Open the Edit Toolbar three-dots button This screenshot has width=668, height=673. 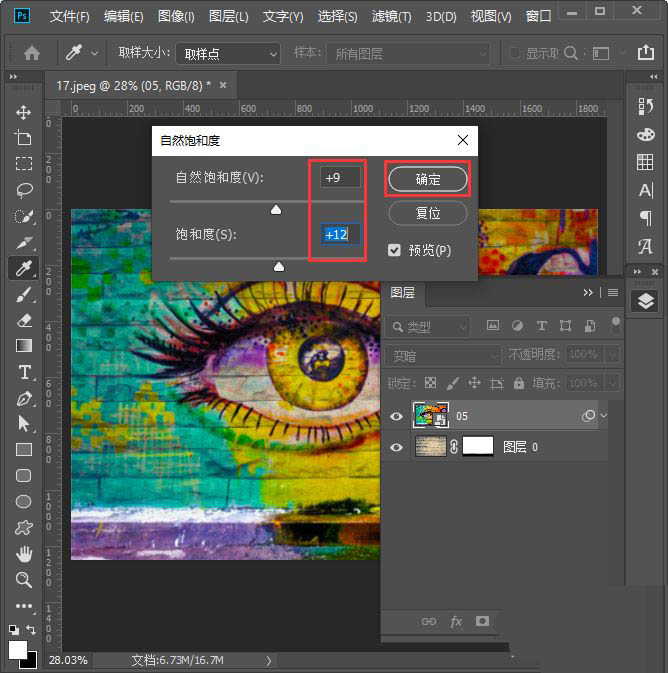(24, 606)
